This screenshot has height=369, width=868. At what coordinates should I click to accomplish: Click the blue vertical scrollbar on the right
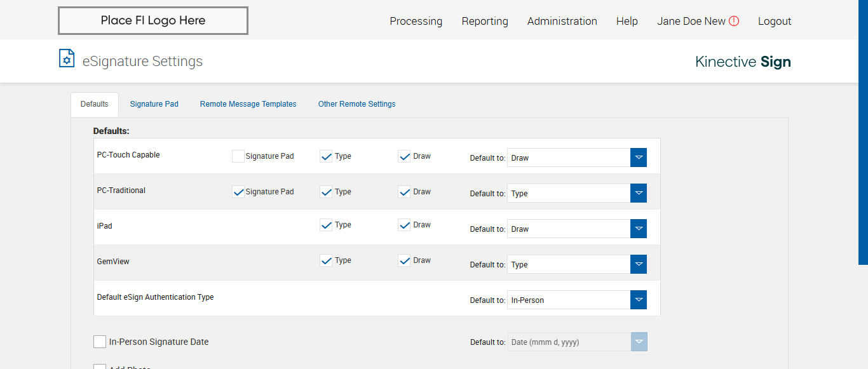pyautogui.click(x=863, y=127)
